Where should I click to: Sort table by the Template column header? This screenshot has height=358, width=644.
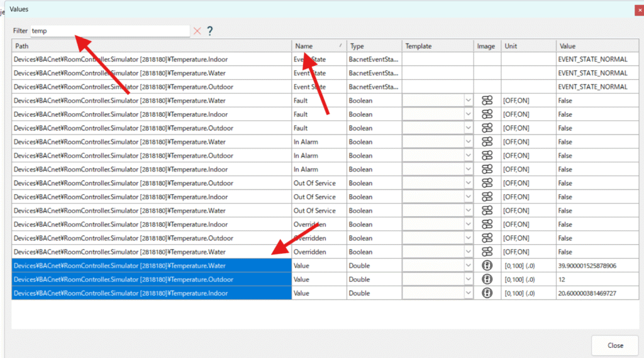pyautogui.click(x=438, y=46)
